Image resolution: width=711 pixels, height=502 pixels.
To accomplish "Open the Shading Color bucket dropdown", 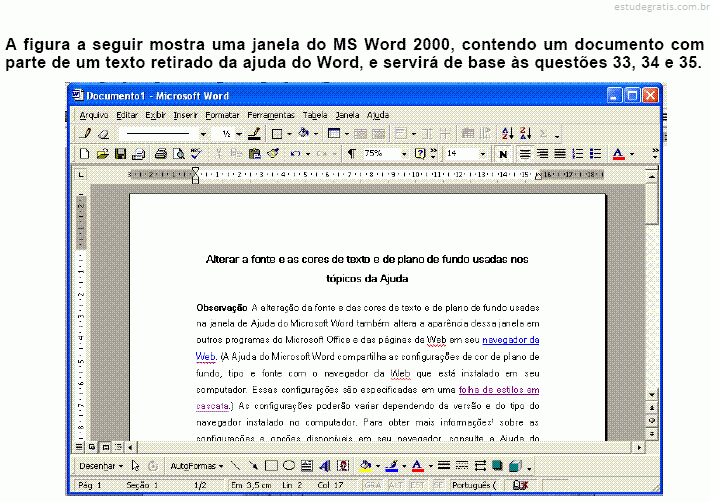I will coord(316,134).
